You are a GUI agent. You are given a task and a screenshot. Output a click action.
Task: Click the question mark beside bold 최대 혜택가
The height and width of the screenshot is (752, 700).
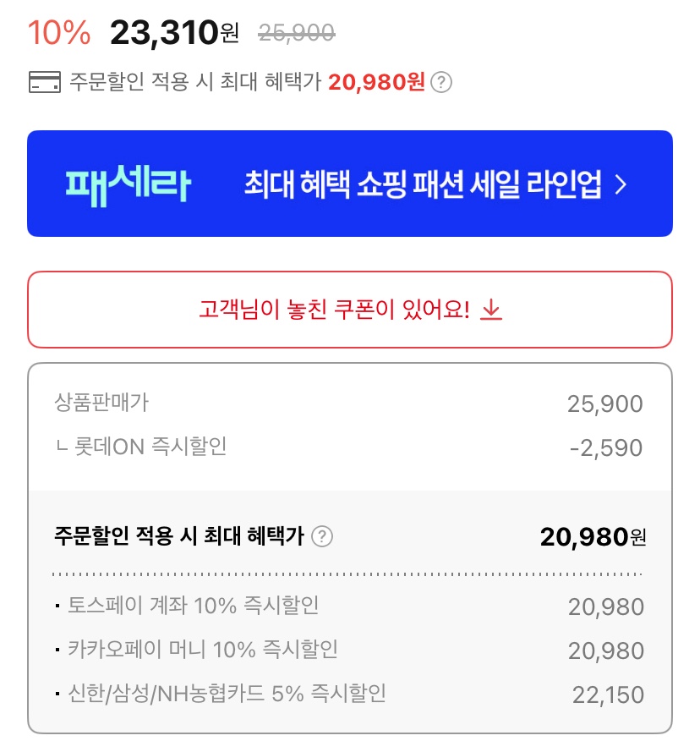click(x=322, y=536)
